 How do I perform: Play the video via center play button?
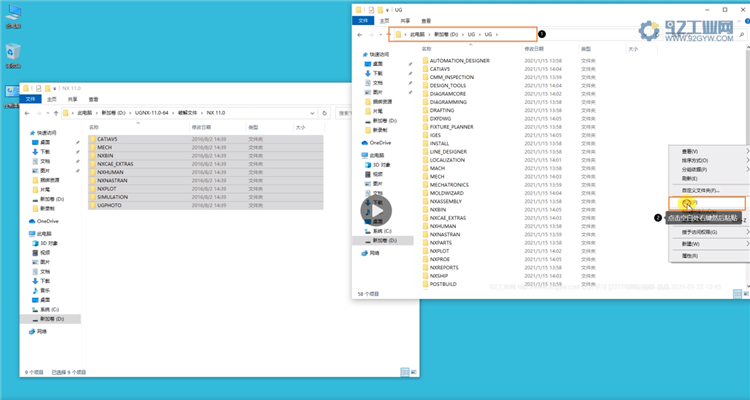pyautogui.click(x=376, y=211)
